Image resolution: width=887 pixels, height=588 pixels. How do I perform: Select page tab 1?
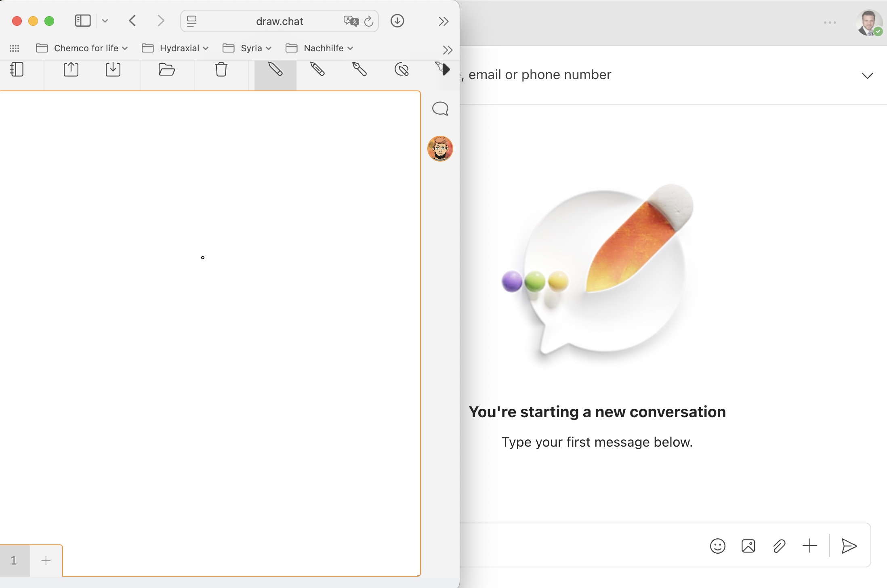(15, 561)
